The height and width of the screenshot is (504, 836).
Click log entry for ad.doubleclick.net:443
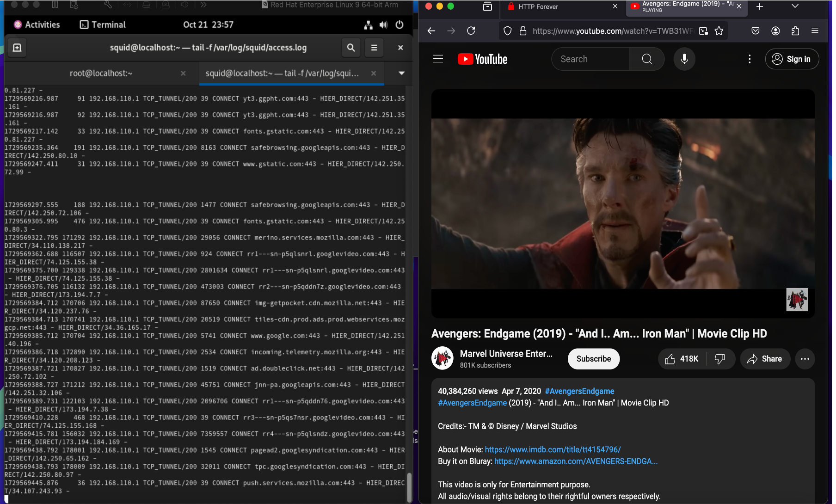click(204, 372)
